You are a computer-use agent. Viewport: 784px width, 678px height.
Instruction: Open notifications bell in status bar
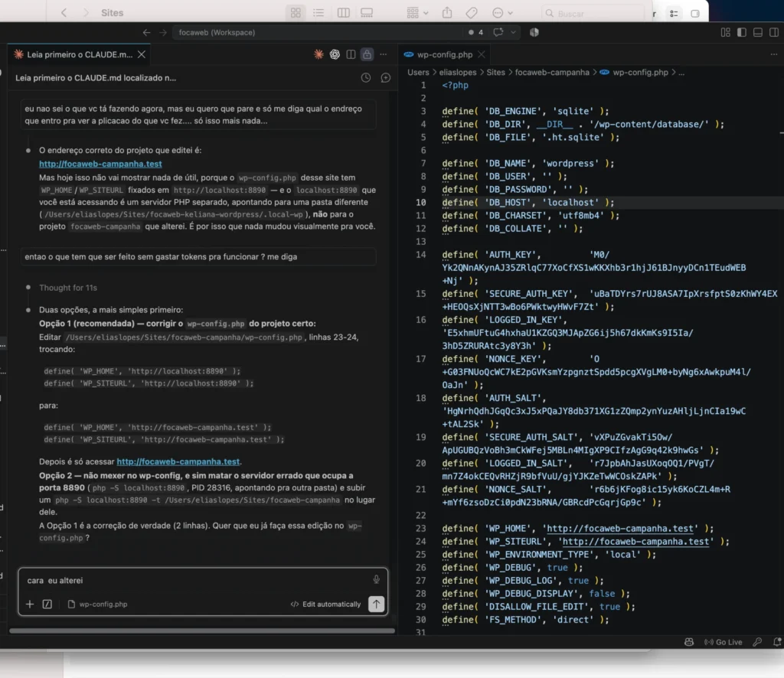776,642
